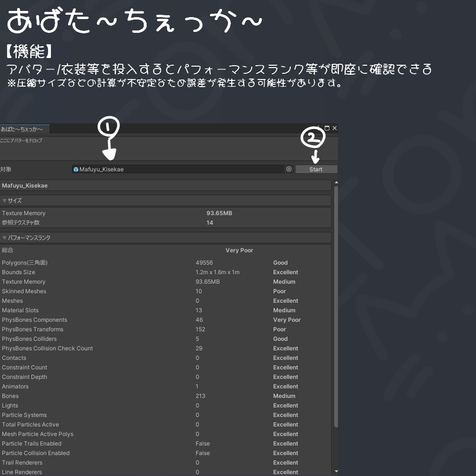The image size is (476, 476).
Task: Select the PhysBones Components Very Poor rating
Action: click(x=287, y=319)
